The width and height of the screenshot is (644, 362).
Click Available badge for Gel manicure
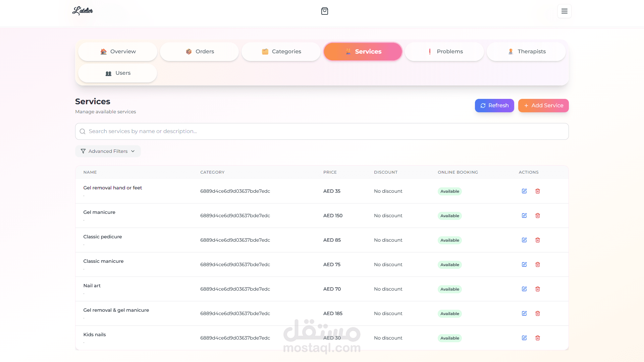(x=449, y=216)
